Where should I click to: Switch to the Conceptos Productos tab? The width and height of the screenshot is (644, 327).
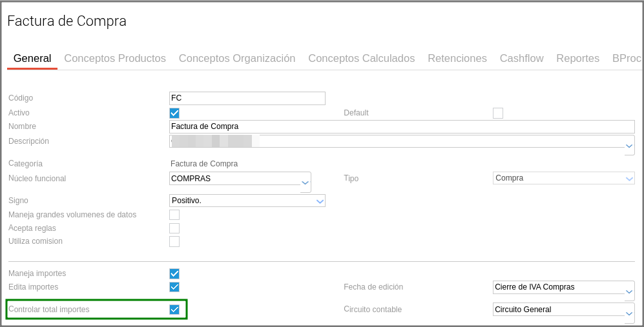click(x=115, y=59)
